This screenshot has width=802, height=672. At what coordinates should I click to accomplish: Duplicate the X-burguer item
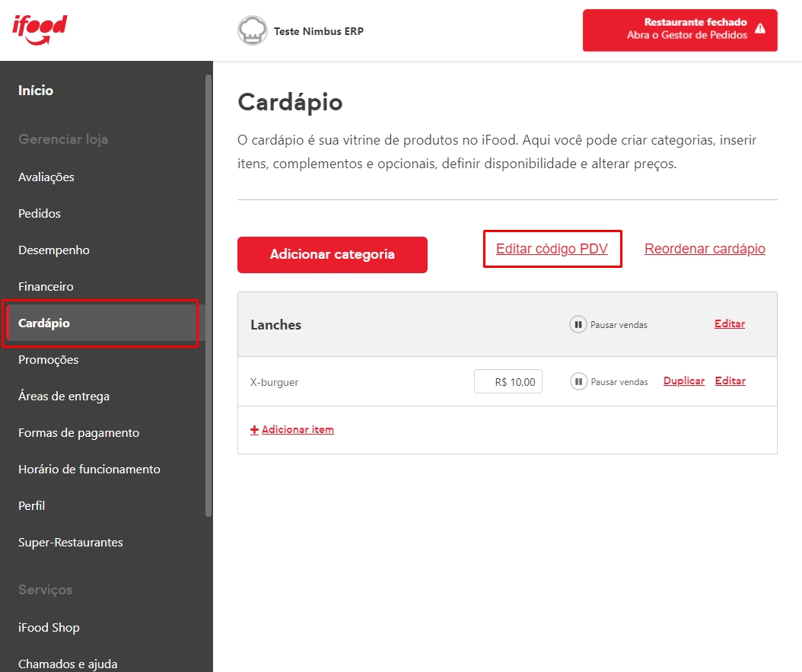tap(684, 381)
